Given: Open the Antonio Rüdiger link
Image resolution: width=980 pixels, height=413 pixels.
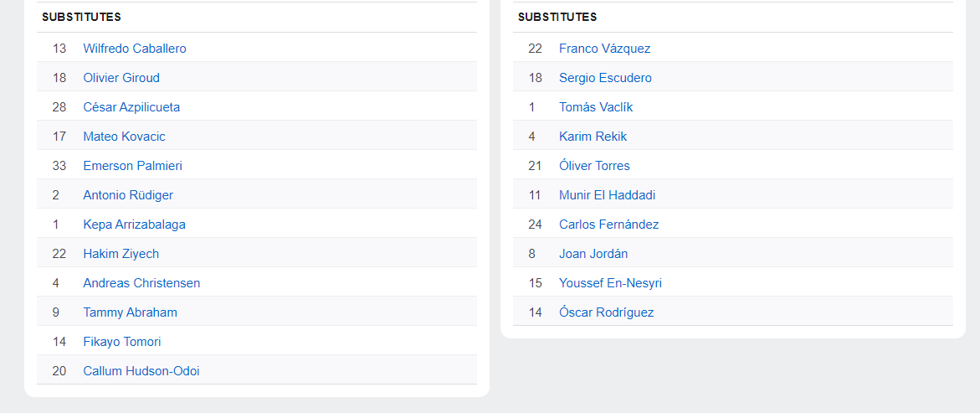Looking at the screenshot, I should 128,195.
